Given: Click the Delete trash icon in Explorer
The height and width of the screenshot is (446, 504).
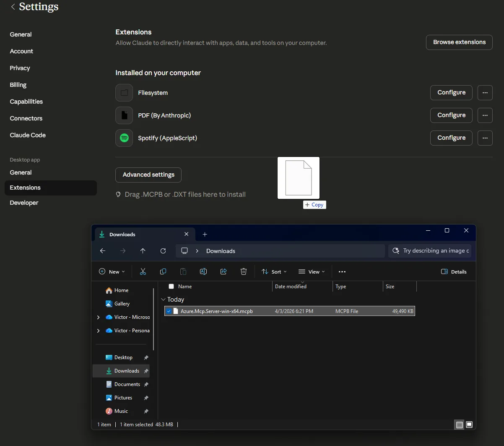Looking at the screenshot, I should [244, 272].
